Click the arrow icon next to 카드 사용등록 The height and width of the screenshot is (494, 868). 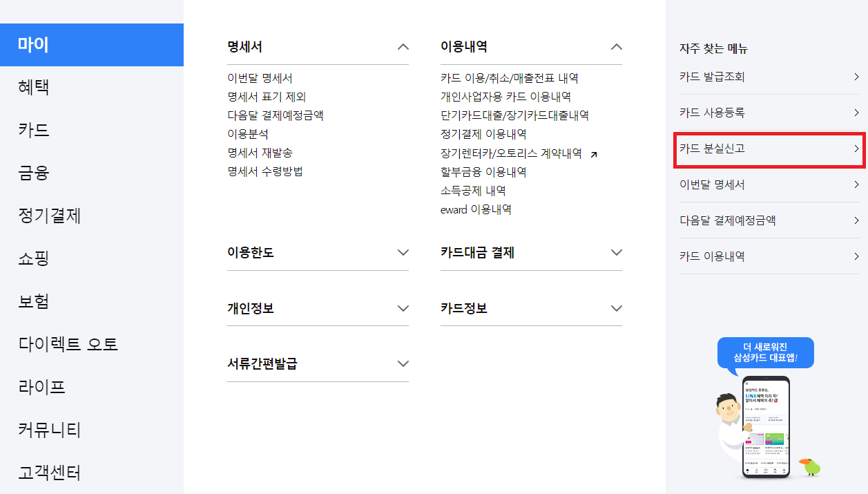856,112
